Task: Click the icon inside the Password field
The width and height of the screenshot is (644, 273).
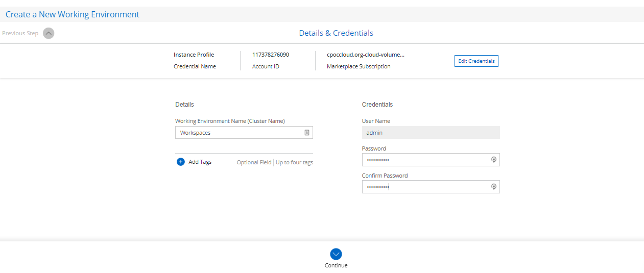Action: pyautogui.click(x=493, y=160)
